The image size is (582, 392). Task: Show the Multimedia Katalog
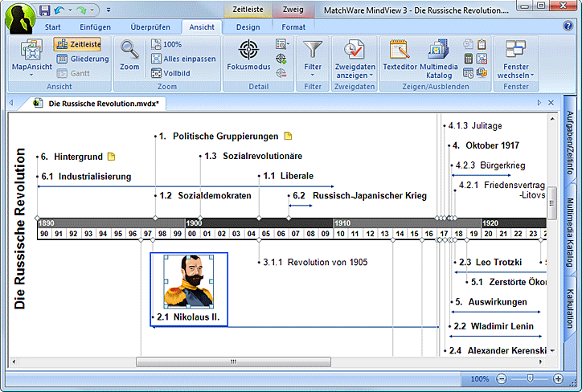[439, 59]
